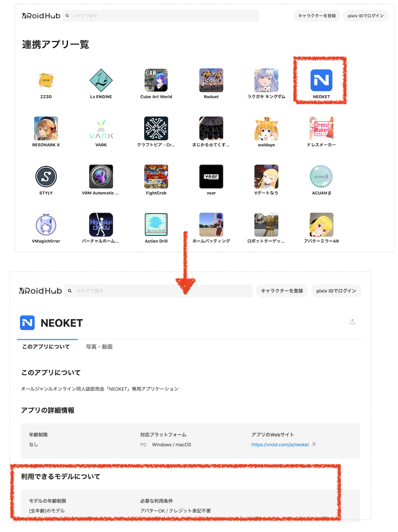Open the Roduet app icon
Image resolution: width=398 pixels, height=532 pixels.
pyautogui.click(x=211, y=80)
